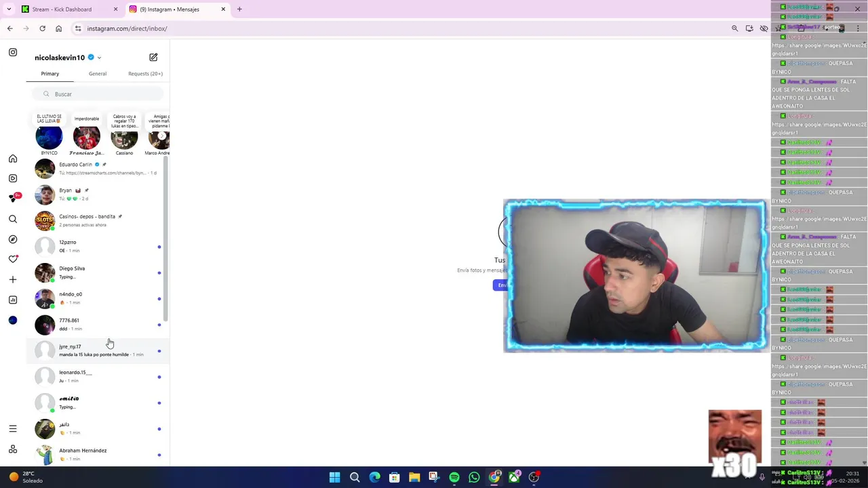Click the Windows Start button
The width and height of the screenshot is (868, 488).
334,477
